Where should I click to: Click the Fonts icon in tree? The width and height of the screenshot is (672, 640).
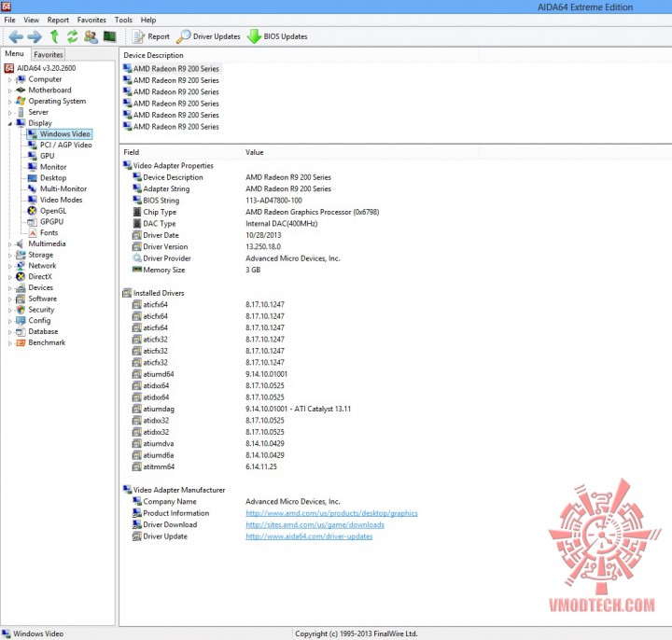[x=32, y=232]
